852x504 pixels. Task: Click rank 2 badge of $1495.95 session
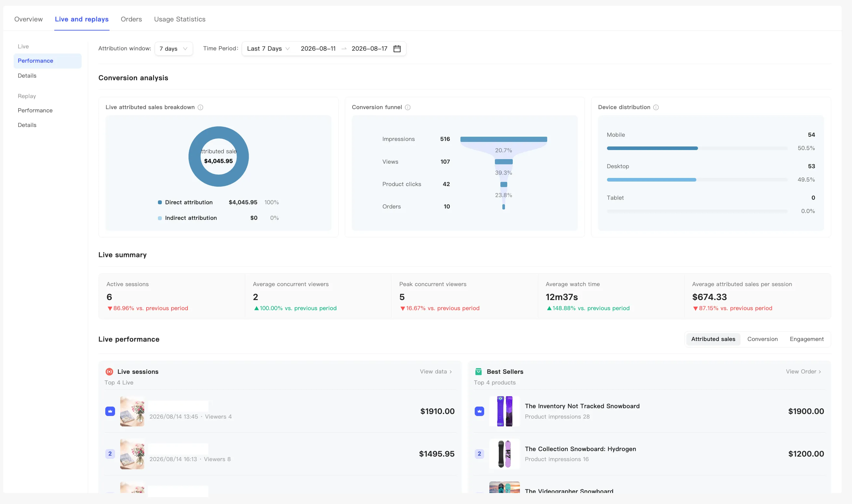click(x=110, y=454)
